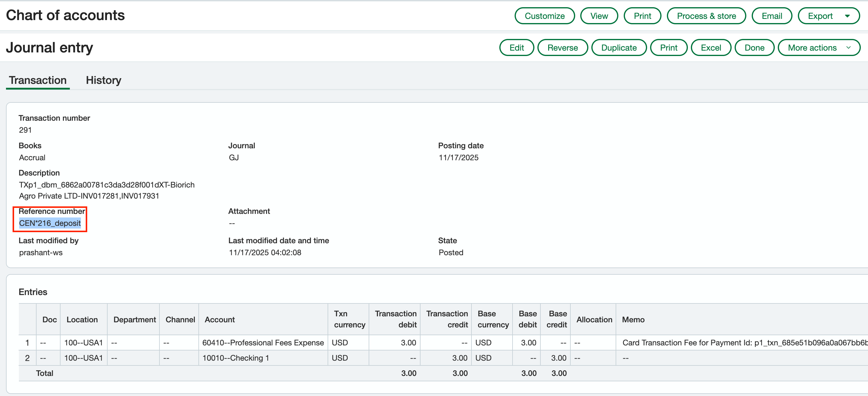
Task: Select the 10010--Checking 1 account cell
Action: point(236,358)
